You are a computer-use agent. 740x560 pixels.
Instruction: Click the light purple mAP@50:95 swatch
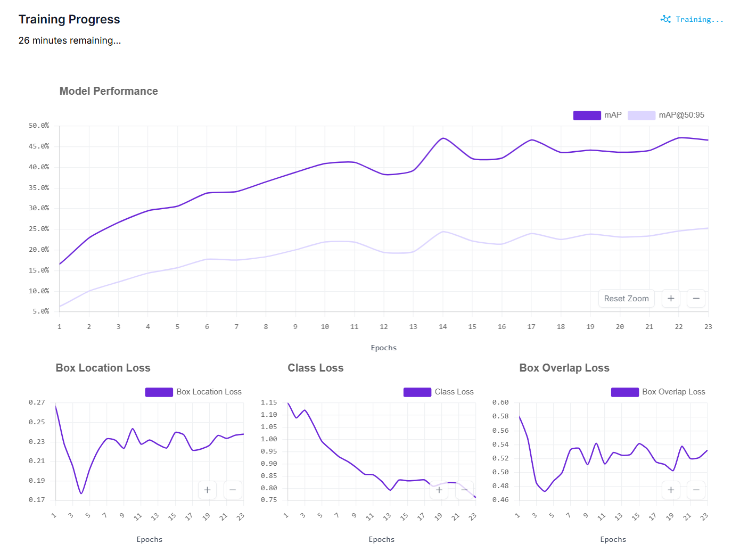(x=642, y=116)
